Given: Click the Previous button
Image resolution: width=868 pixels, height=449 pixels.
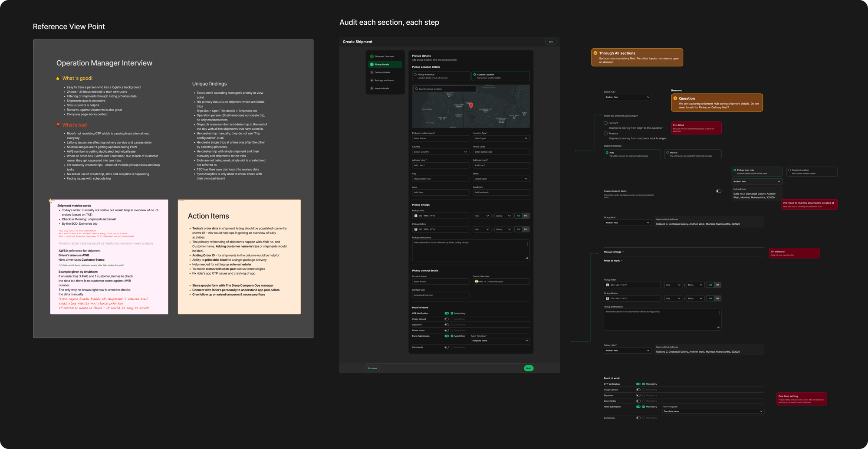Looking at the screenshot, I should pos(372,368).
